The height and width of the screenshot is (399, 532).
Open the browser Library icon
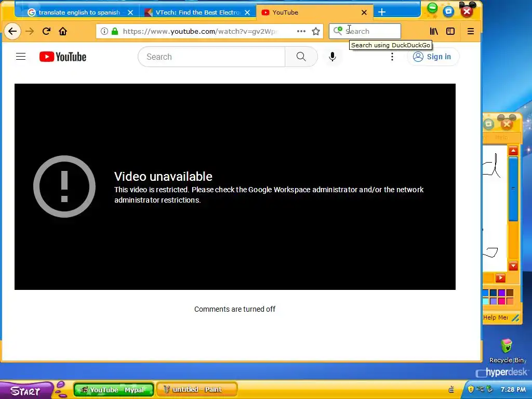(434, 31)
